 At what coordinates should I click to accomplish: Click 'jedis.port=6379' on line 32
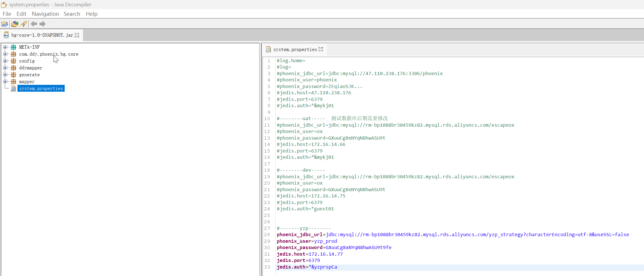(298, 260)
